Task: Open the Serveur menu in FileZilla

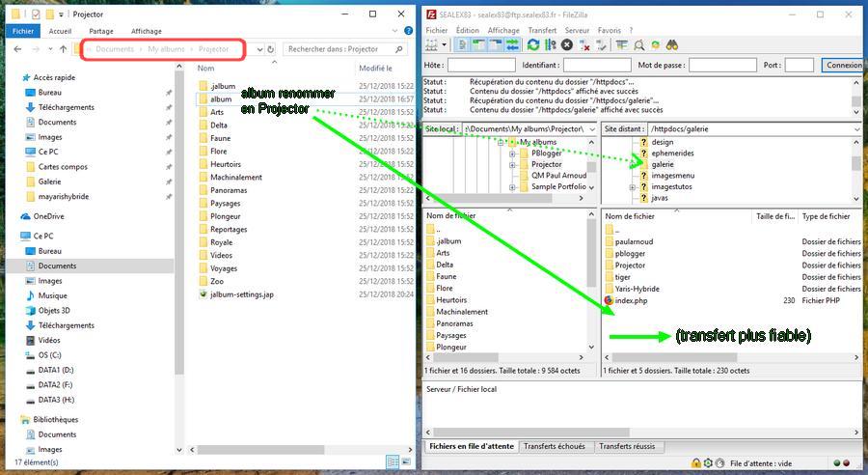Action: point(578,31)
